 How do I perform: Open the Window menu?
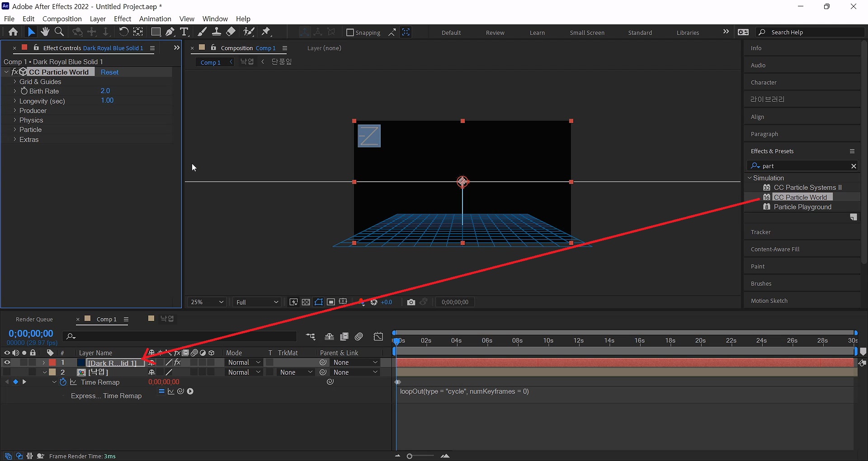215,19
